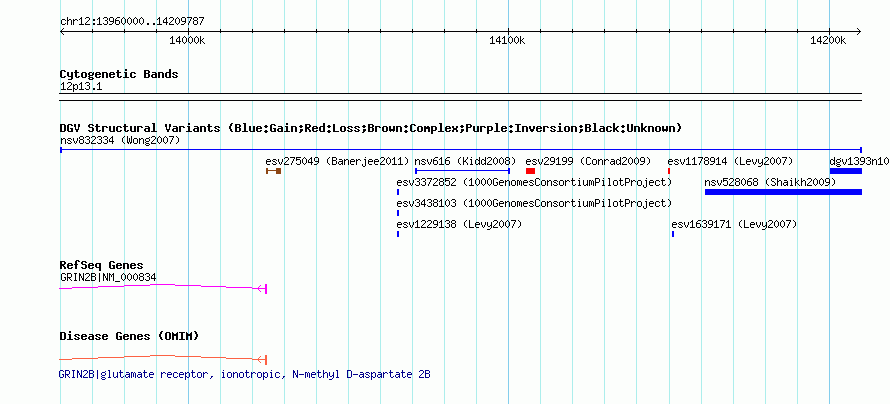Click the red esv29199 loss block
The width and height of the screenshot is (890, 404).
point(530,171)
